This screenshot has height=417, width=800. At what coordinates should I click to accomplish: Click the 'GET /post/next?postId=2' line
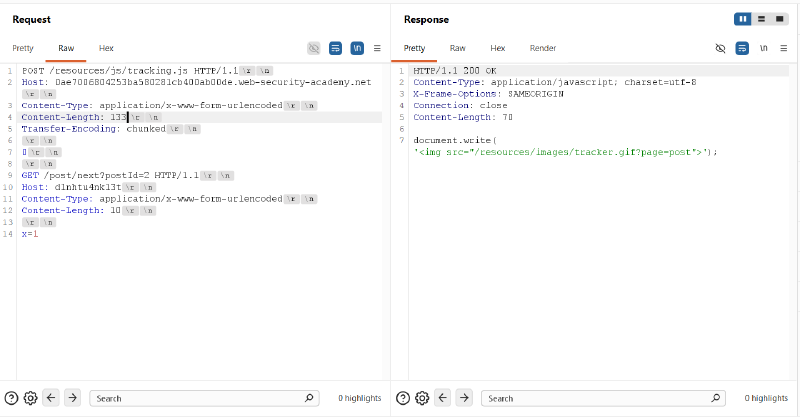coord(110,175)
